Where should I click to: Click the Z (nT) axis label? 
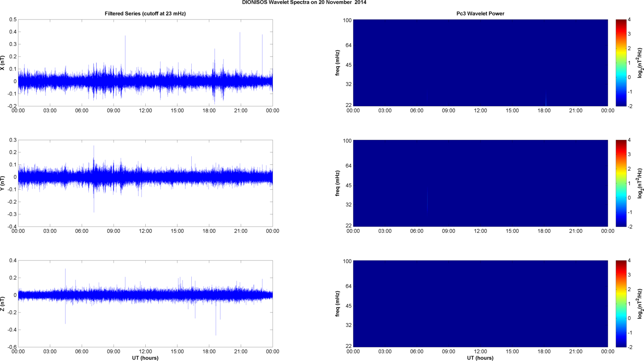[x=3, y=304]
